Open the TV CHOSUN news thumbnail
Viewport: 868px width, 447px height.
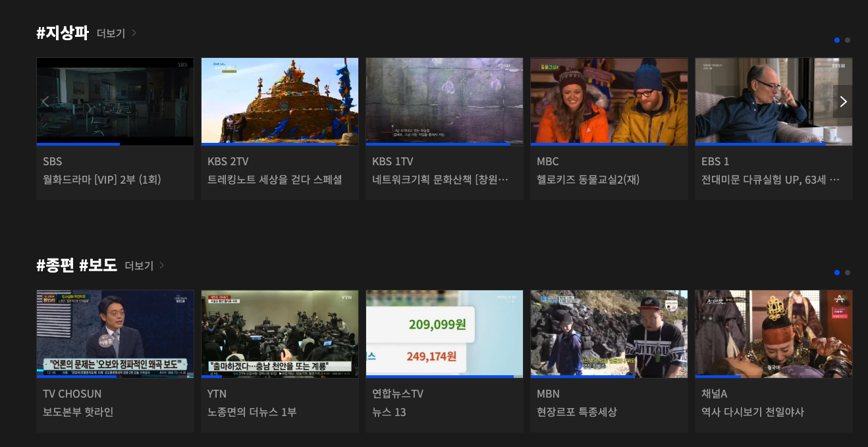[115, 334]
